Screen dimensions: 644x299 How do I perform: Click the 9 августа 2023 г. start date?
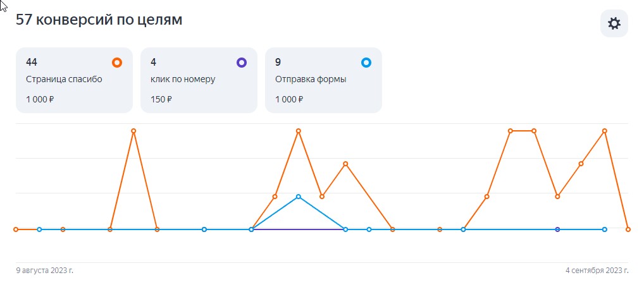click(44, 271)
